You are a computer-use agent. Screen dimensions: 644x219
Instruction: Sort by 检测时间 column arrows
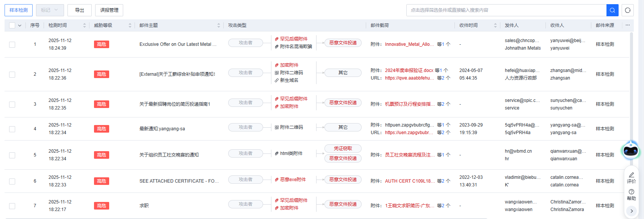[84, 25]
